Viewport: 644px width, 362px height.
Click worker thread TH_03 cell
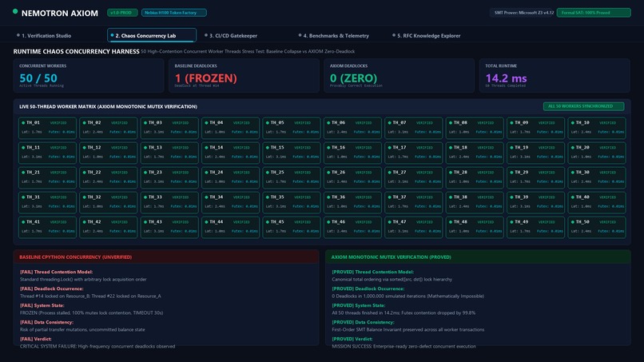click(169, 128)
